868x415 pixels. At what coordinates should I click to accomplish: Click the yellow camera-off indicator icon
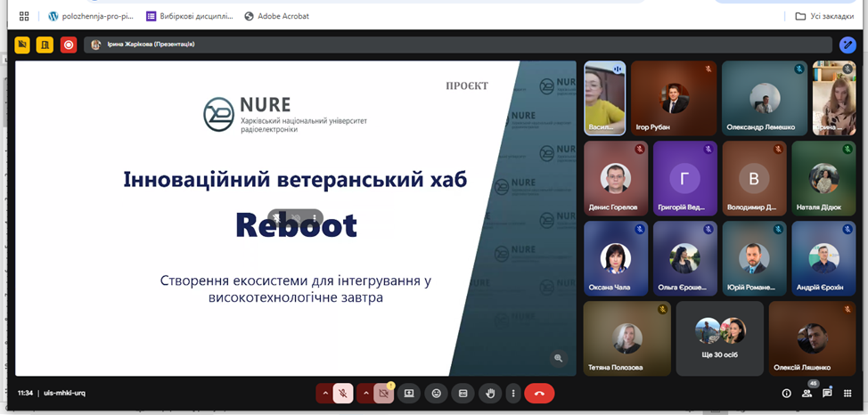[x=22, y=45]
